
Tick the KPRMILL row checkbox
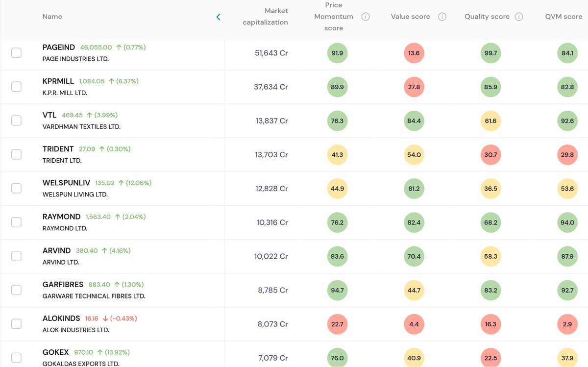[x=16, y=87]
